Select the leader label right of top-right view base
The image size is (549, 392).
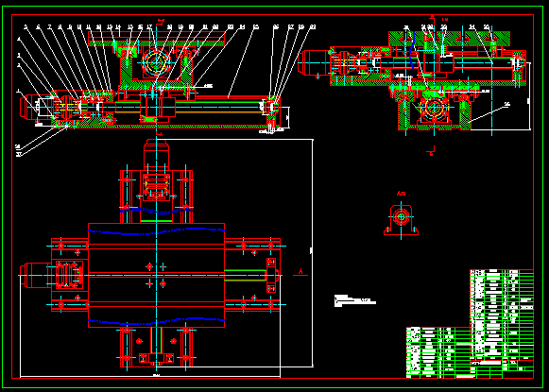[507, 104]
